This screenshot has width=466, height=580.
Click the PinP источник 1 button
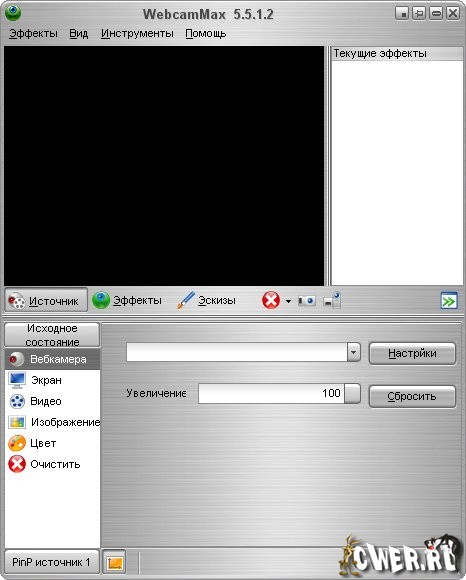pos(52,562)
